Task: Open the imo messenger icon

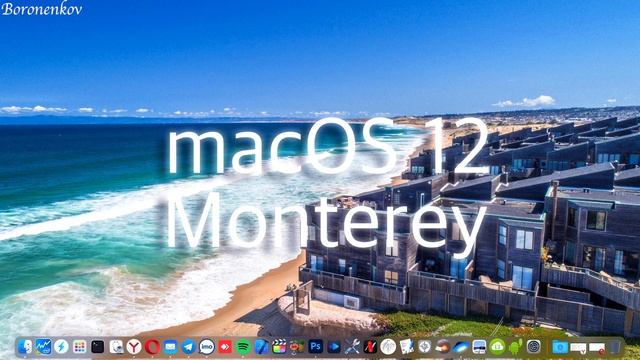Action: coord(207,347)
